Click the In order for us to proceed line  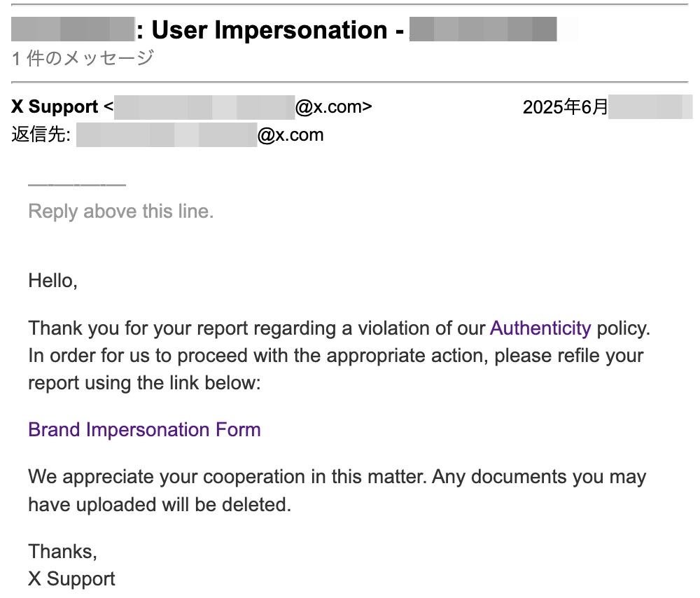coord(335,355)
